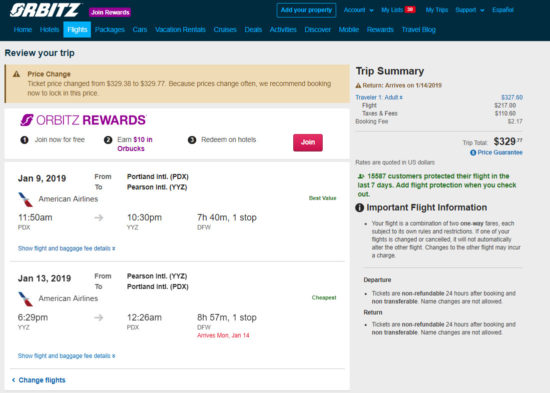Click the Important Flight Information icon
Image resolution: width=550 pixels, height=393 pixels.
point(360,208)
